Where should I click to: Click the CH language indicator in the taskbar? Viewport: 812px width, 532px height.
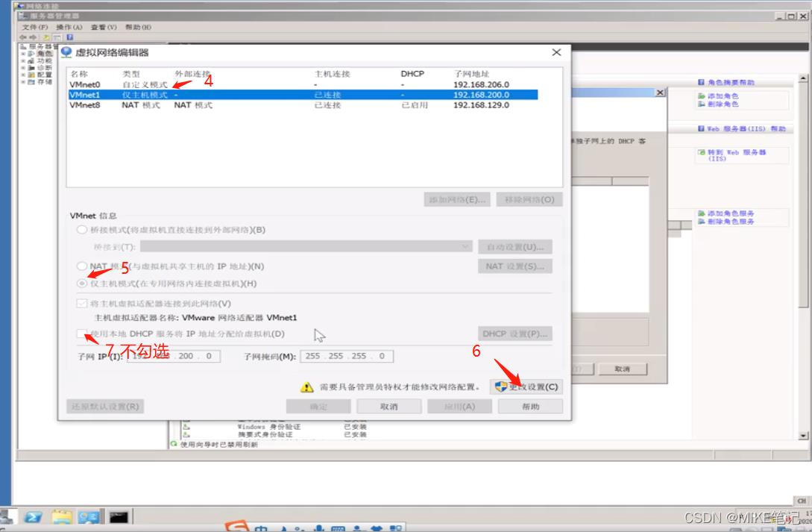(x=802, y=501)
